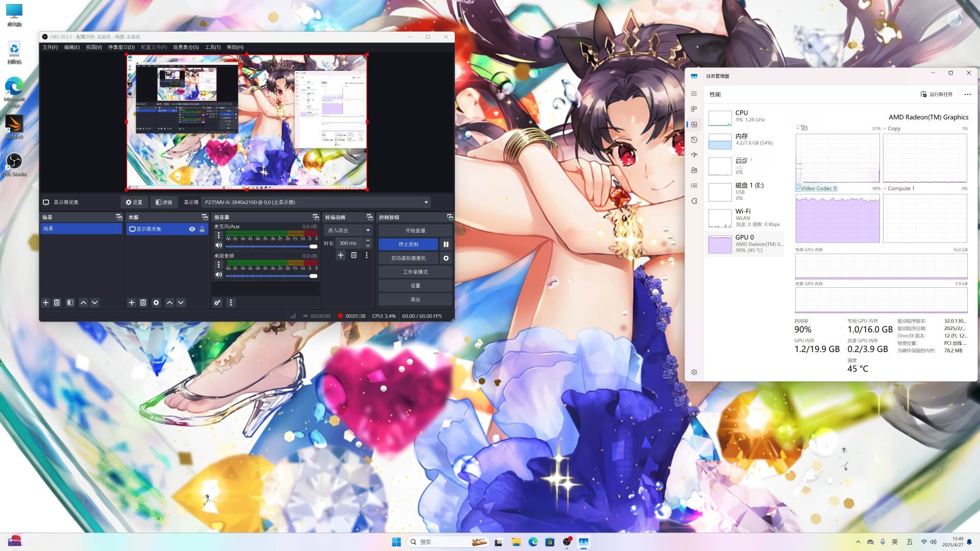
Task: Delete selected source with Sources trash icon
Action: [143, 303]
